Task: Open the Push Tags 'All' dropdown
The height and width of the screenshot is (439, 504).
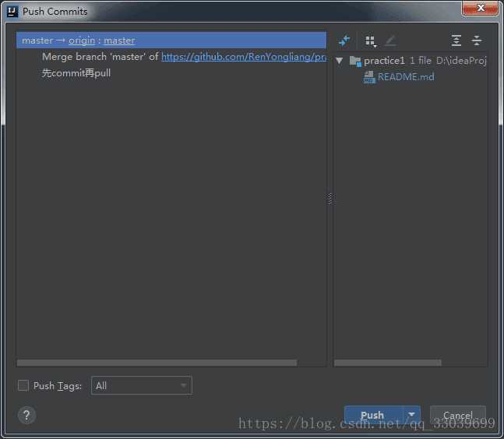Action: click(142, 385)
